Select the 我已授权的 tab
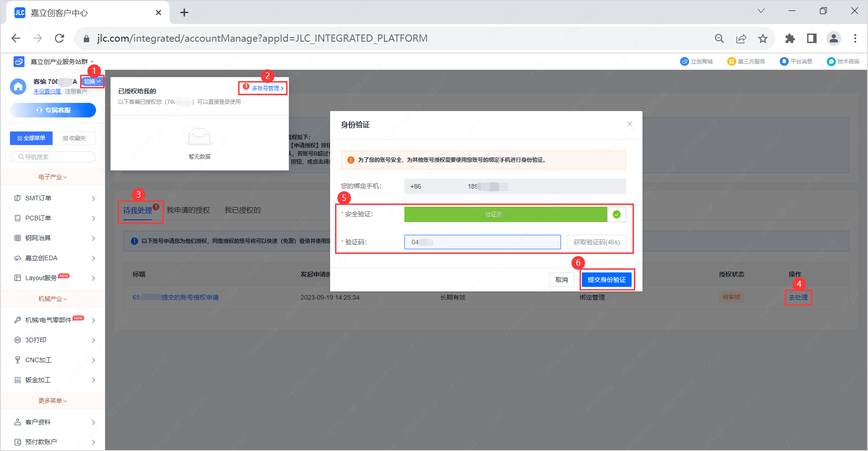This screenshot has height=451, width=868. click(x=242, y=210)
